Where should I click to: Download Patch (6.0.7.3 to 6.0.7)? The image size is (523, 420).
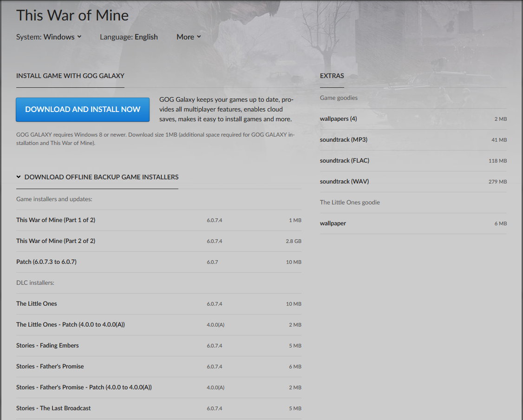(159, 262)
